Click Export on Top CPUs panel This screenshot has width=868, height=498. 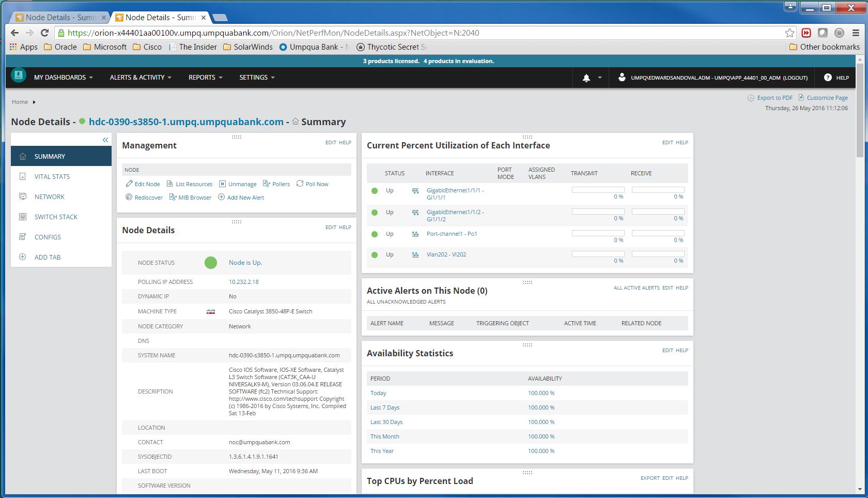click(650, 478)
